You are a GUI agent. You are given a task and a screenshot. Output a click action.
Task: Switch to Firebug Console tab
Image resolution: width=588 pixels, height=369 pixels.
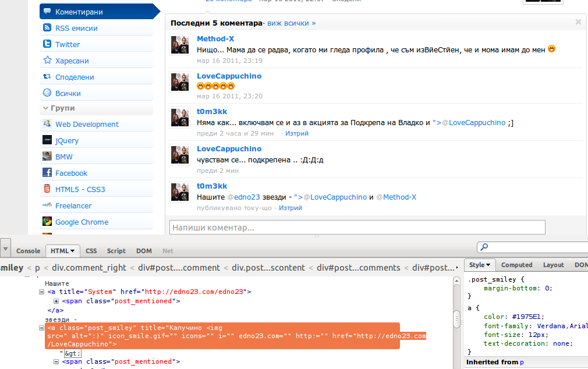[x=28, y=251]
